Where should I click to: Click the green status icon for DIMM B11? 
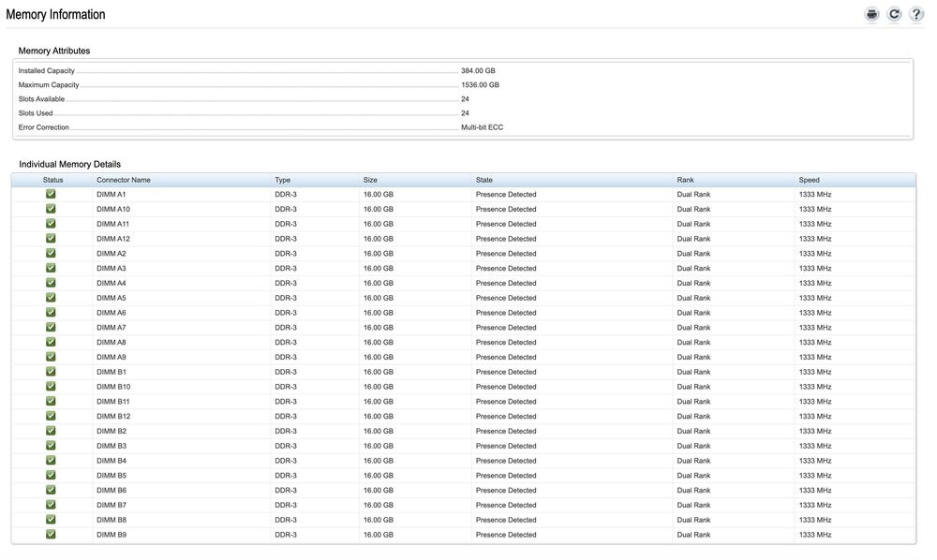point(51,401)
